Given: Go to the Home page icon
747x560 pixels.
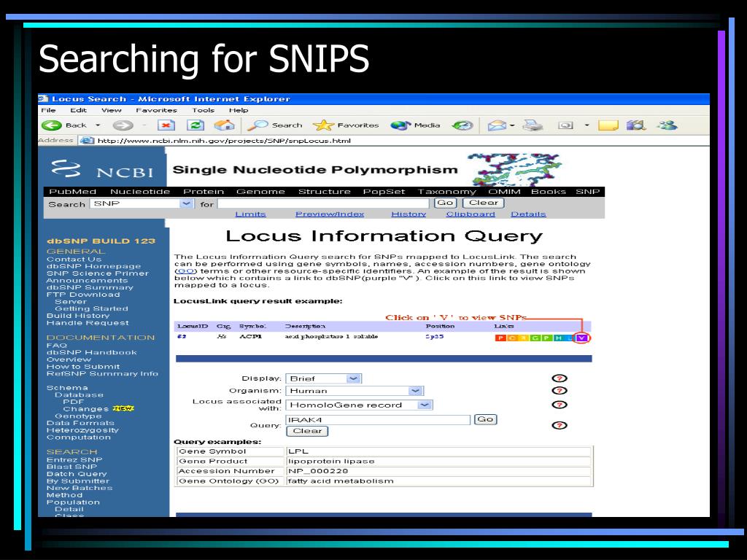Looking at the screenshot, I should click(225, 125).
